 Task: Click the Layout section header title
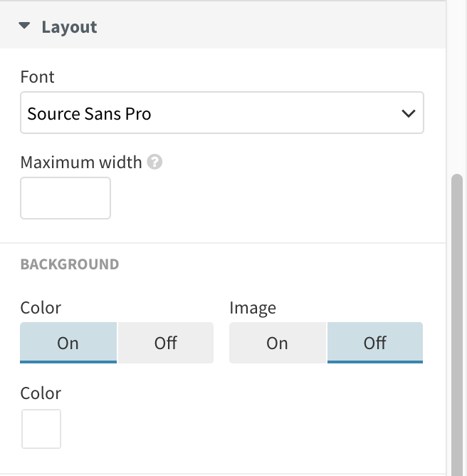[69, 27]
